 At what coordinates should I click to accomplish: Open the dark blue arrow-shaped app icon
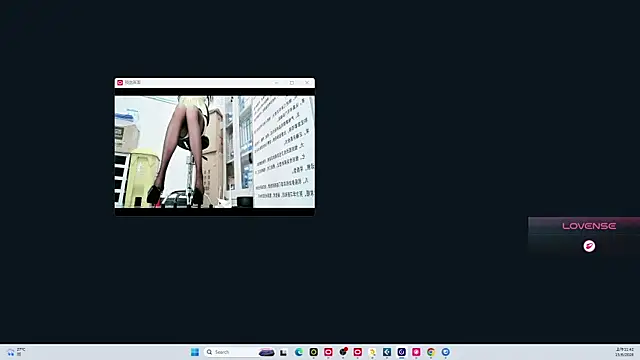coord(387,352)
